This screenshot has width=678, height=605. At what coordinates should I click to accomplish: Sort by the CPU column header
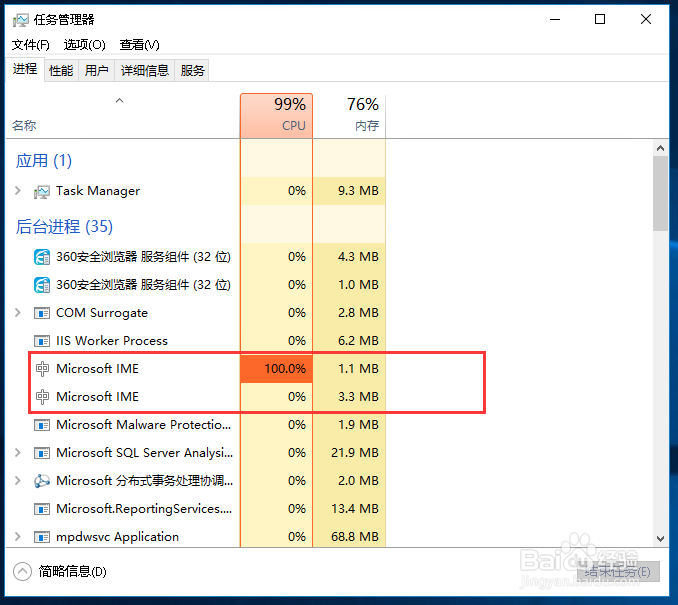(276, 115)
